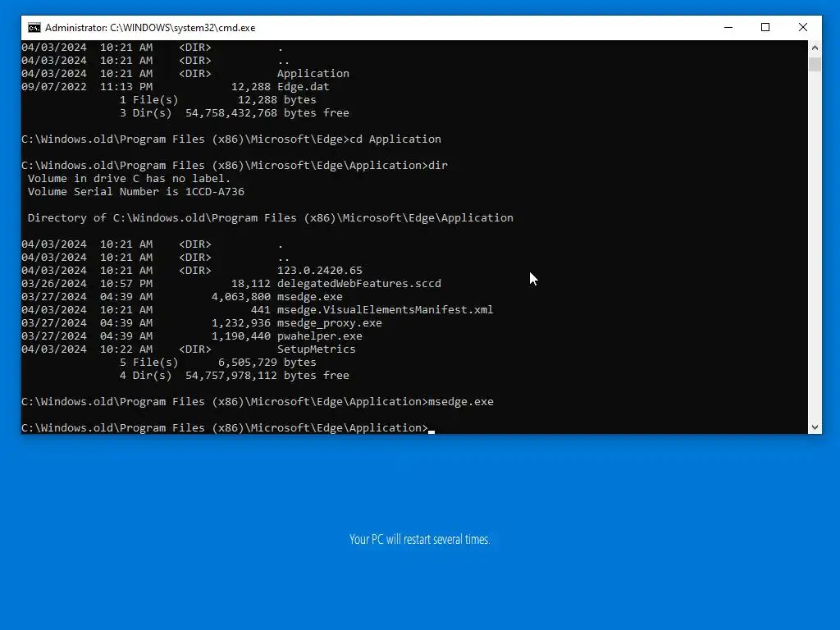
Task: Click the 'Directory of C:\Windows.old...' line
Action: pos(271,218)
